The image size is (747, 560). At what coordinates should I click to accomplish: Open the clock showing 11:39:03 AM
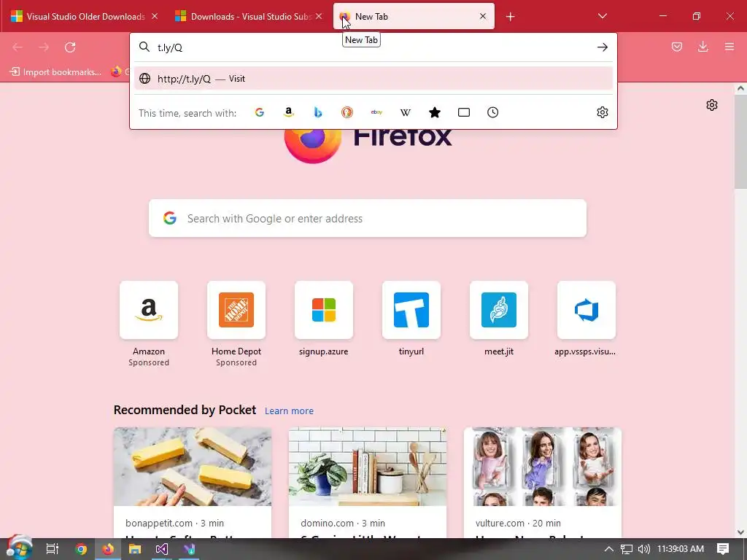[681, 549]
